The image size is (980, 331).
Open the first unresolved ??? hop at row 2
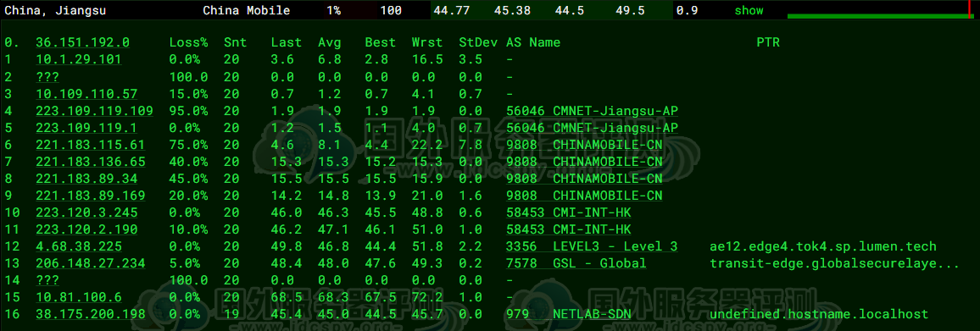47,76
